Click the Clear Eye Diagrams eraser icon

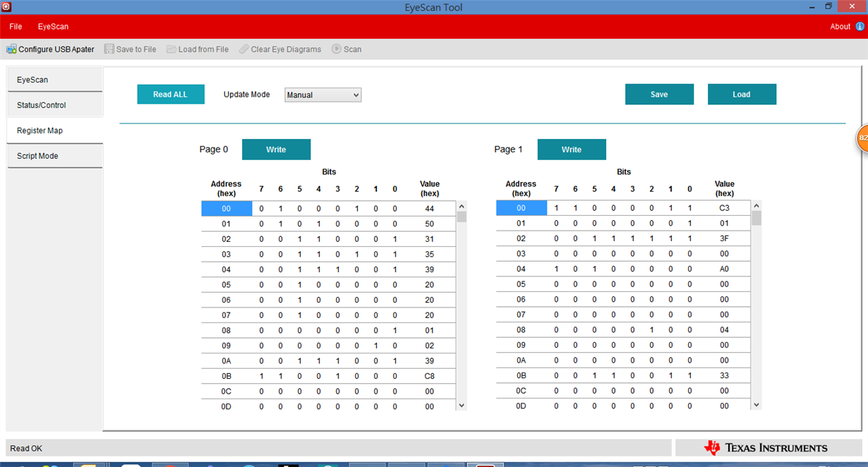pos(243,49)
